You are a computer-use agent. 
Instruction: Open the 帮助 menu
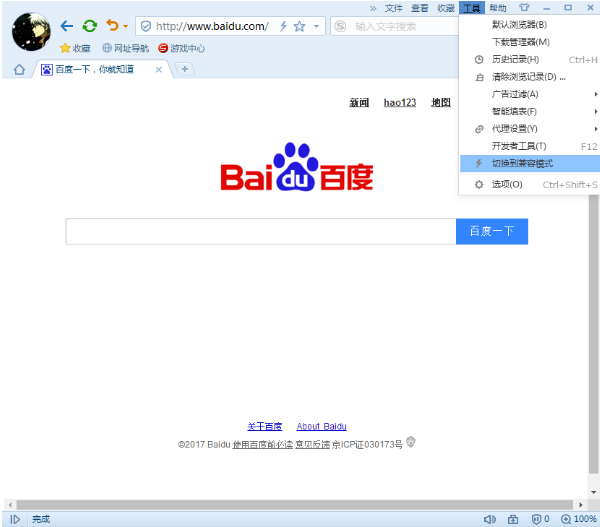(498, 8)
